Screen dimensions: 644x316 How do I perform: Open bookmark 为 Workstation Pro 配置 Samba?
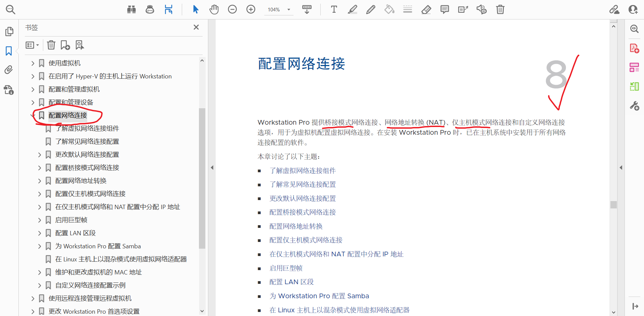(x=98, y=246)
